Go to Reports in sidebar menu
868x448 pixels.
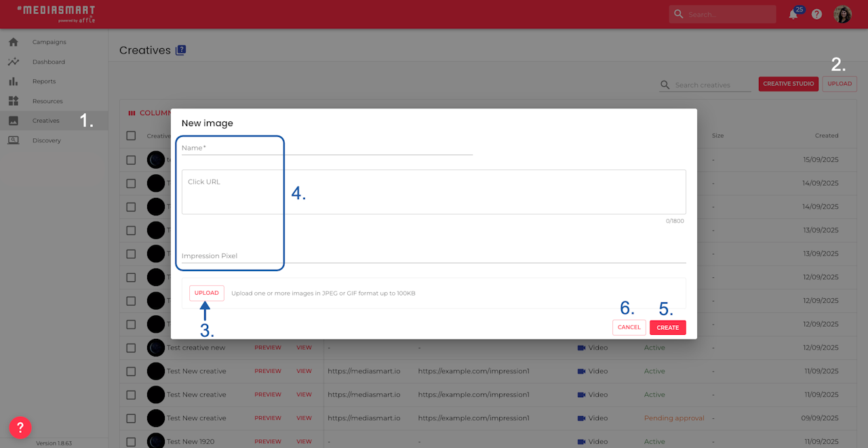pyautogui.click(x=44, y=81)
